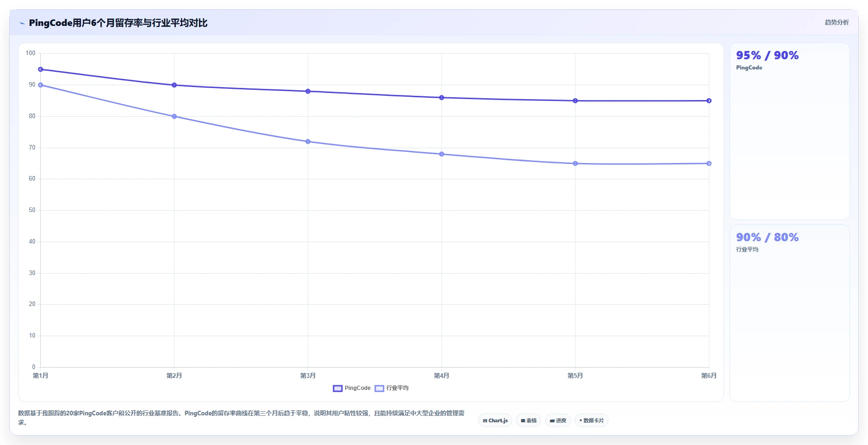Click the trend icon beside chart title
The image size is (868, 445).
tap(22, 23)
